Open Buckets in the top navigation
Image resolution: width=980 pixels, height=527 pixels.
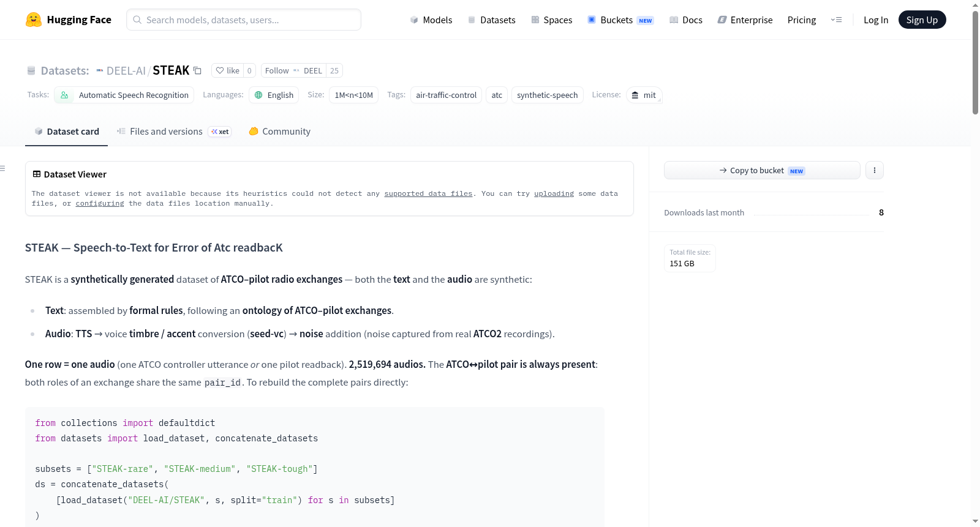pos(620,20)
